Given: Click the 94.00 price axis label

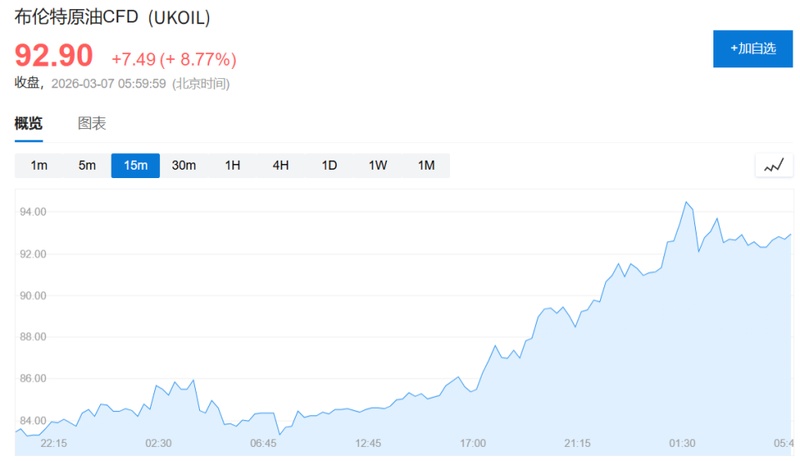Looking at the screenshot, I should [33, 212].
